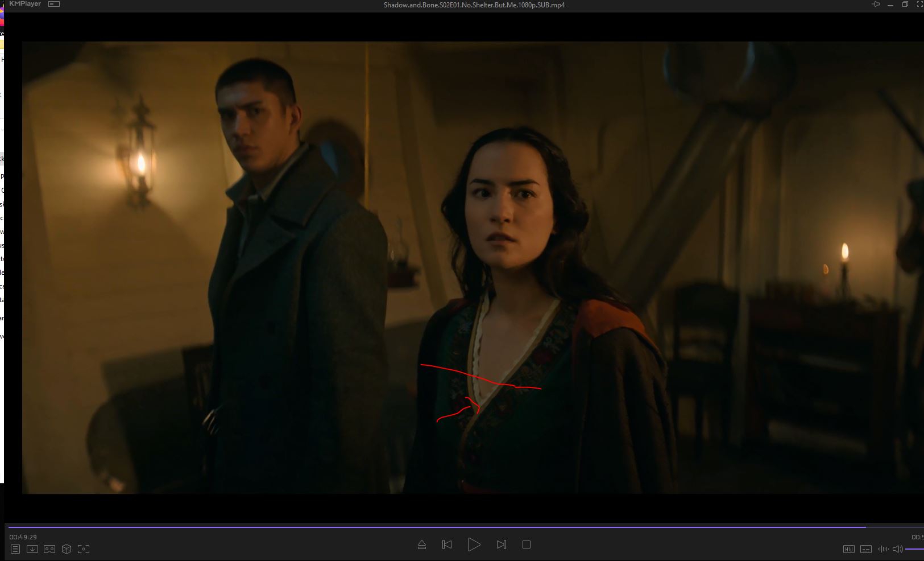This screenshot has height=561, width=924.
Task: Stop video playback
Action: pyautogui.click(x=527, y=544)
